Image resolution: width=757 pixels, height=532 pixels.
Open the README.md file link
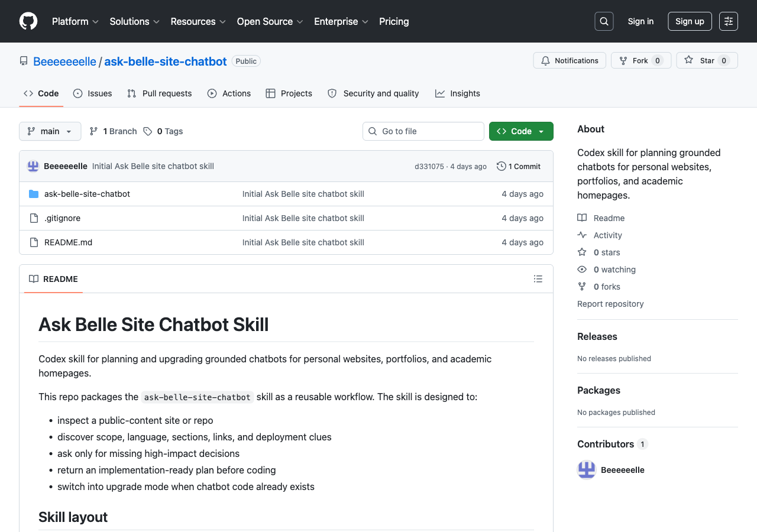click(68, 242)
